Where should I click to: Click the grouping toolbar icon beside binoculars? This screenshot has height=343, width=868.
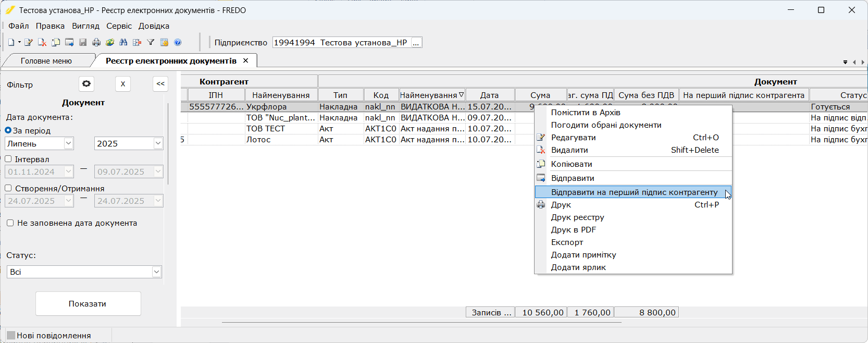(137, 42)
